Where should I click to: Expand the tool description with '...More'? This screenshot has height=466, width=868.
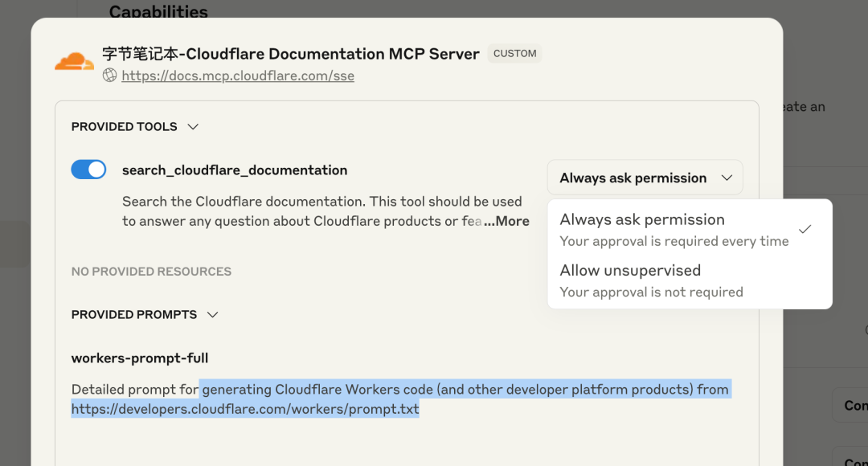tap(506, 221)
